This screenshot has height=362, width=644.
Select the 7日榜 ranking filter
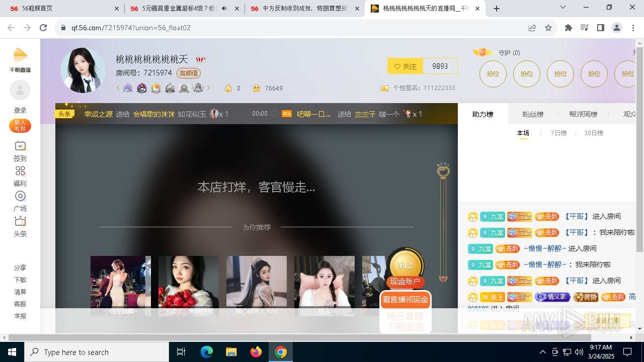tap(558, 133)
